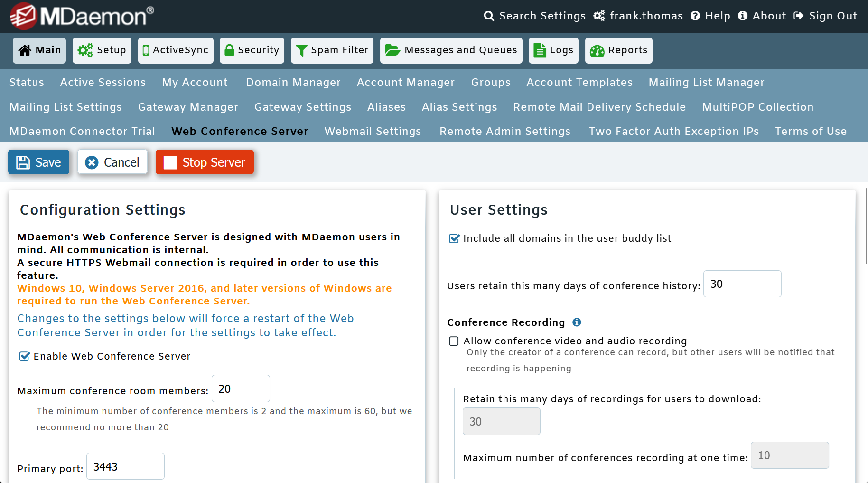Click the Spam Filter funnel icon

click(301, 50)
